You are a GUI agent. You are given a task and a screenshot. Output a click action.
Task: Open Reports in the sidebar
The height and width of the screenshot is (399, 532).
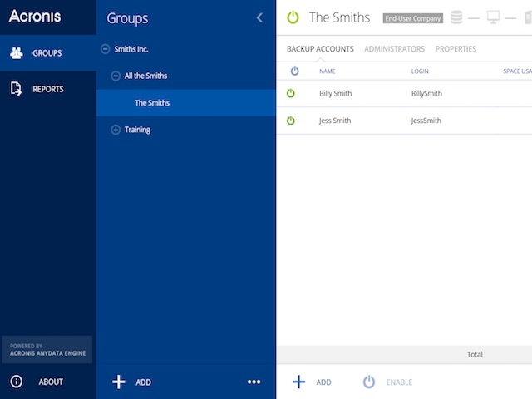coord(48,89)
